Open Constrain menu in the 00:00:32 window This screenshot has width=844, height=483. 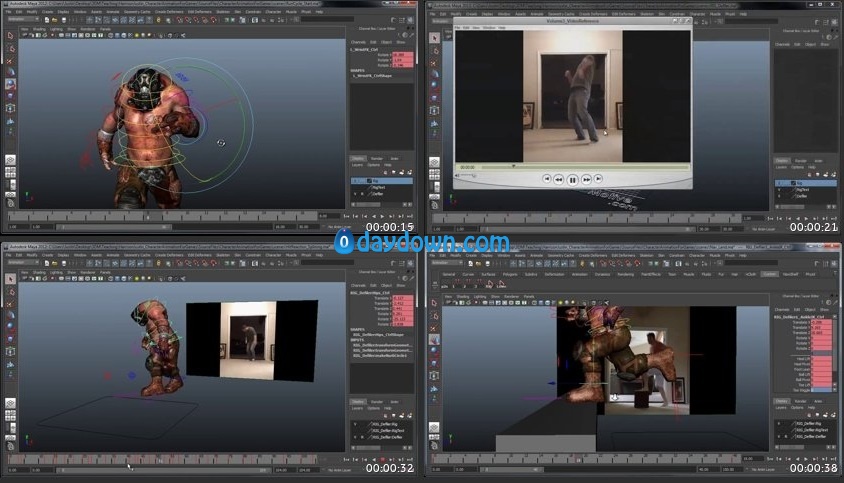click(253, 255)
